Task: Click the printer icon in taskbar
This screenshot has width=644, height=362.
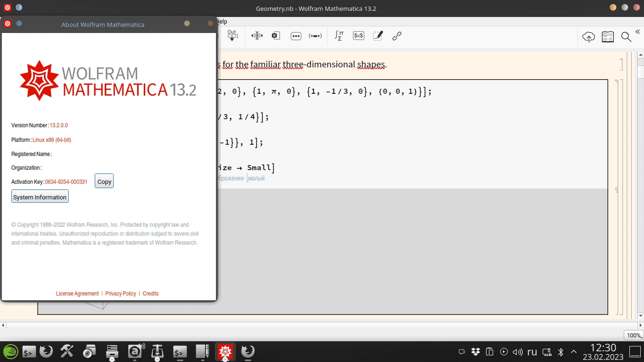Action: 112,352
